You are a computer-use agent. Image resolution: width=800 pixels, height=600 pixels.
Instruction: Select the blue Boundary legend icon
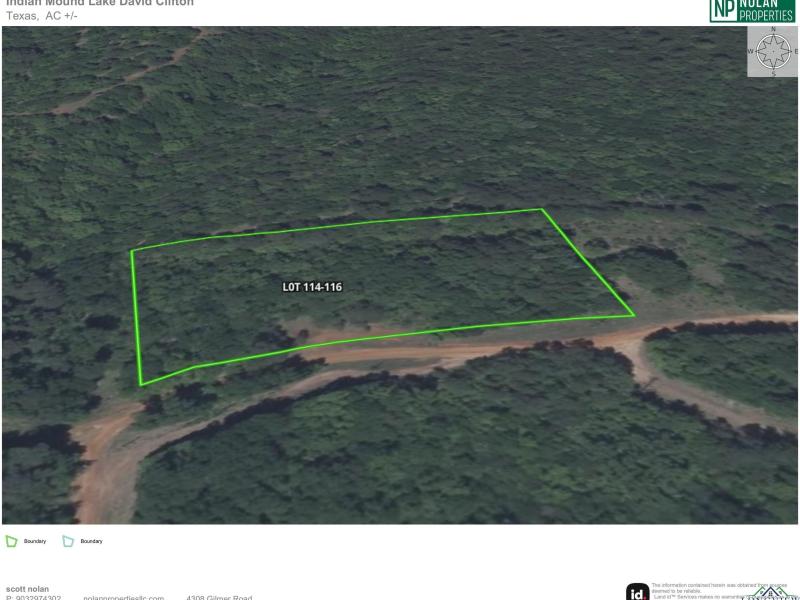(68, 541)
